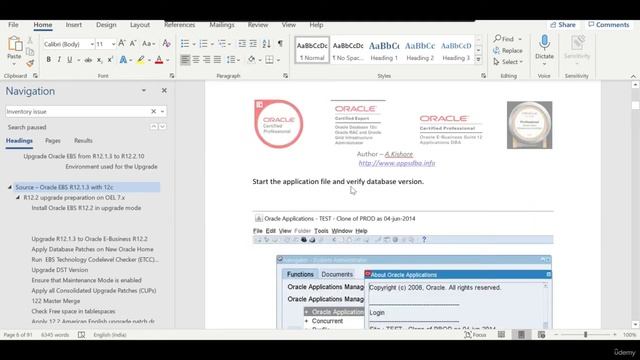Open the Change Case dropdown
The image size is (640, 360).
pos(149,43)
